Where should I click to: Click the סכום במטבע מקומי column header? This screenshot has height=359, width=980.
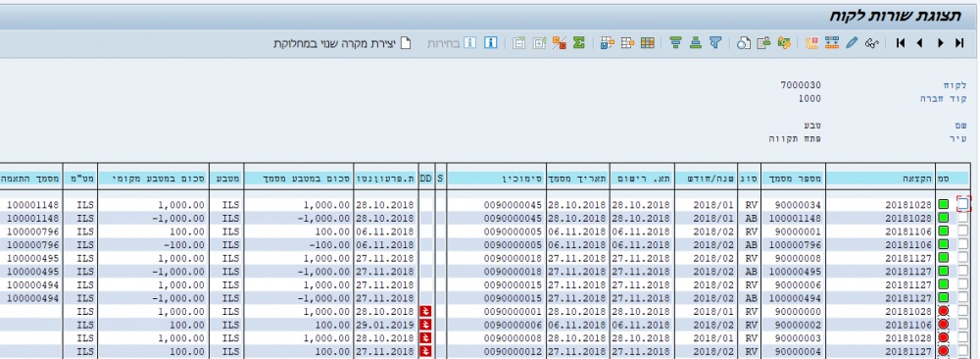(x=153, y=179)
